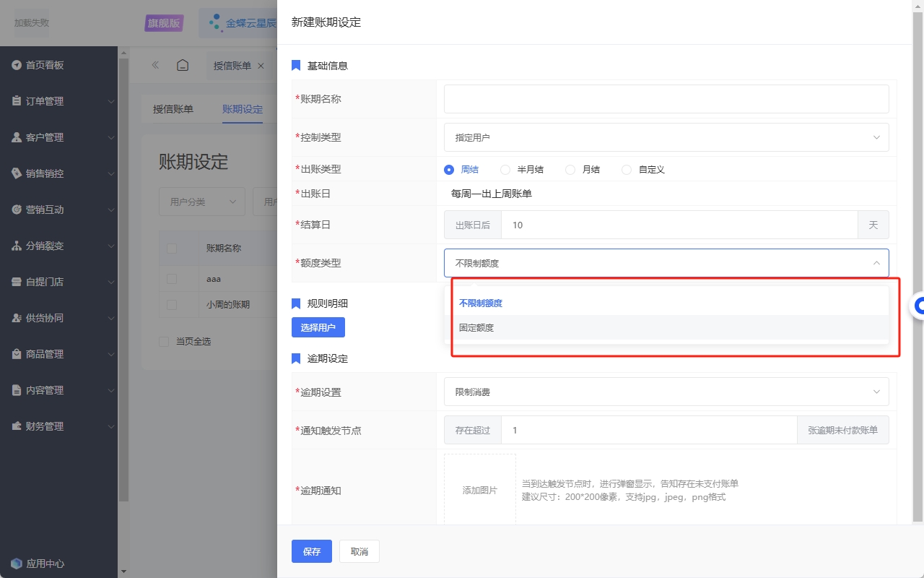Select the 周结 radio option
Screen dimensions: 924x578
point(449,170)
